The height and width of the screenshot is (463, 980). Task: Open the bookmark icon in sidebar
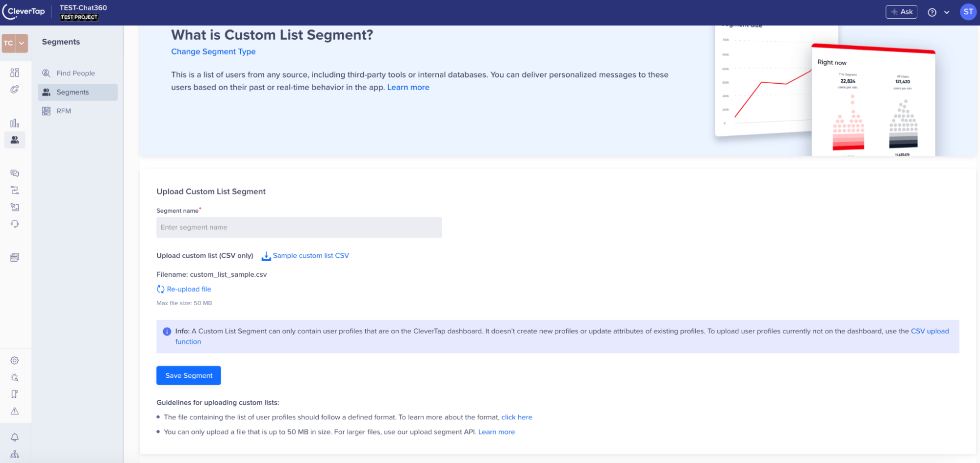15,394
